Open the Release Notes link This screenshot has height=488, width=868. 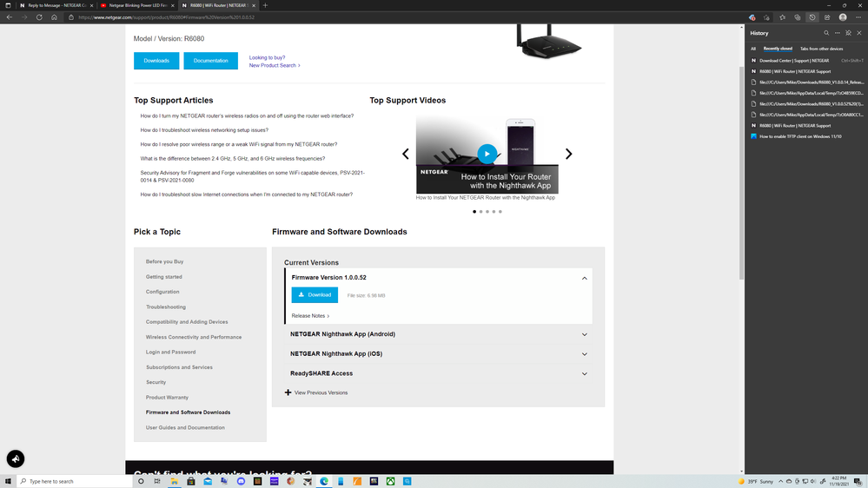[x=310, y=316]
